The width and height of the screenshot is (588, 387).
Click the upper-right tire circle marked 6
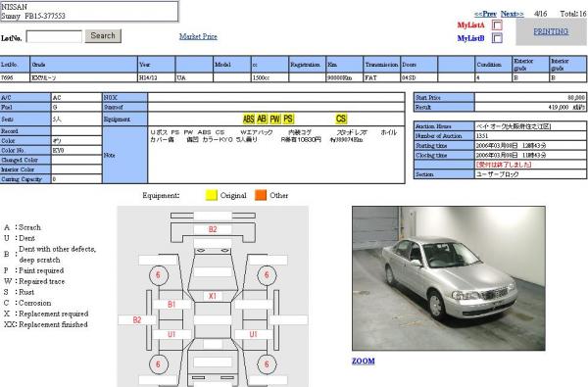click(x=267, y=275)
